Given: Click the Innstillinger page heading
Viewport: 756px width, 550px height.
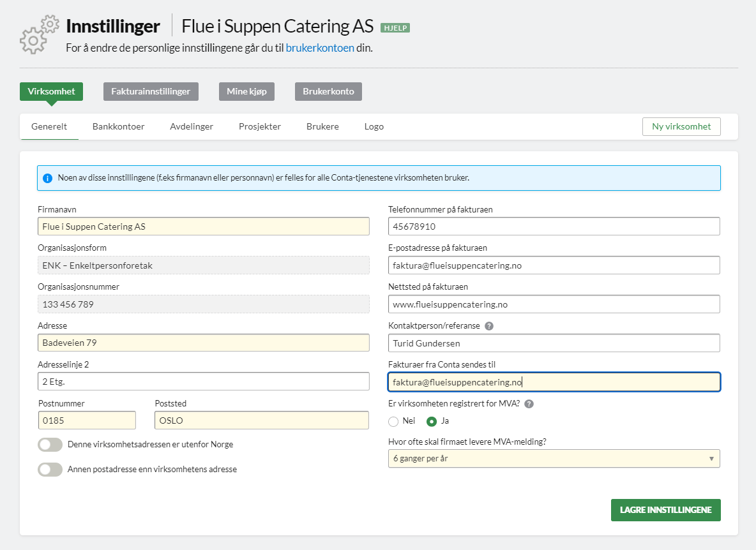Looking at the screenshot, I should (x=113, y=27).
